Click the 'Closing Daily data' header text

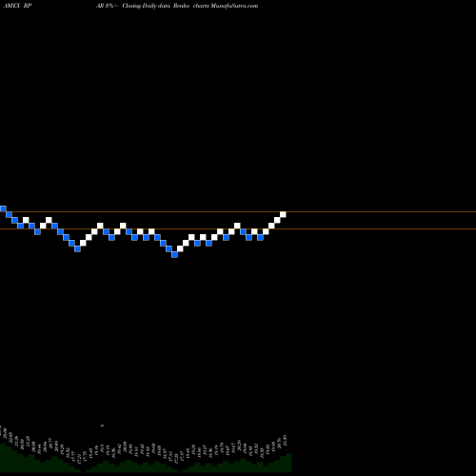[147, 6]
